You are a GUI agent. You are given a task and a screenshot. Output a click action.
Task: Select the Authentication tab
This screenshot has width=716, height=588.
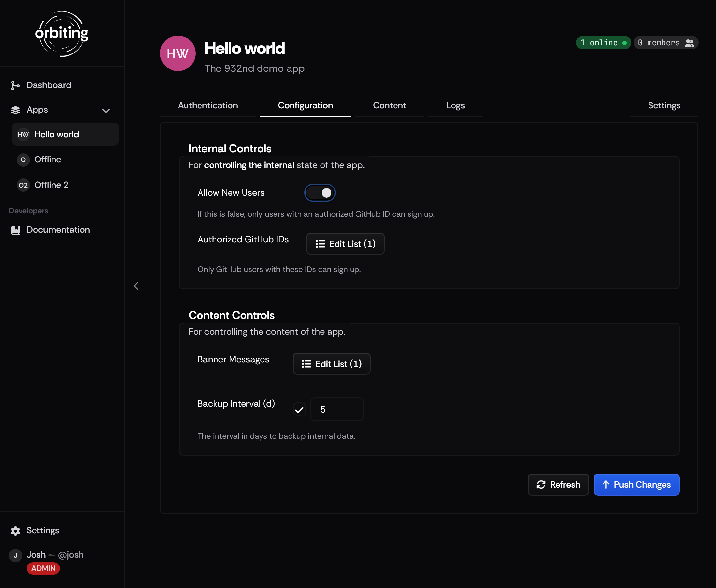[x=208, y=105]
